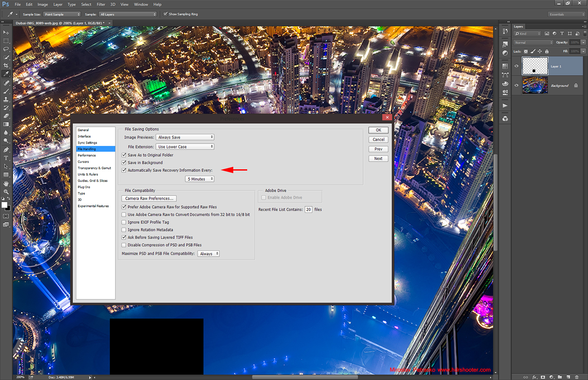Select the Hand tool
This screenshot has height=380, width=588.
(x=6, y=183)
